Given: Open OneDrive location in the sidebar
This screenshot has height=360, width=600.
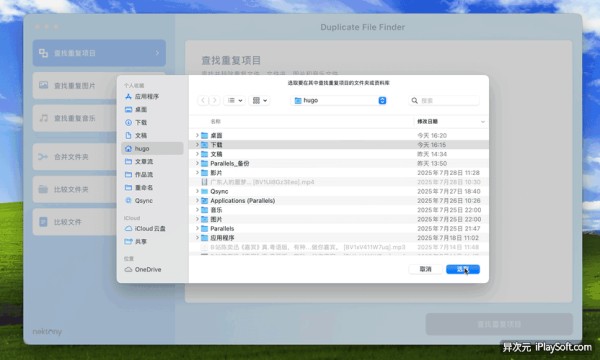Looking at the screenshot, I should click(x=148, y=269).
